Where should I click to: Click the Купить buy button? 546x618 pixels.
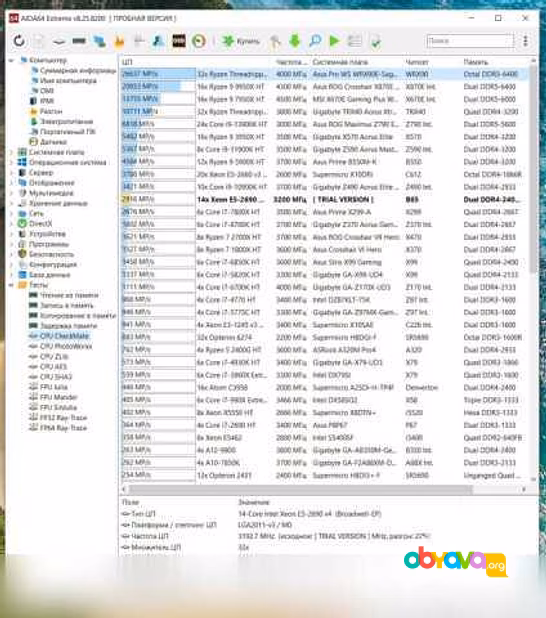(240, 41)
